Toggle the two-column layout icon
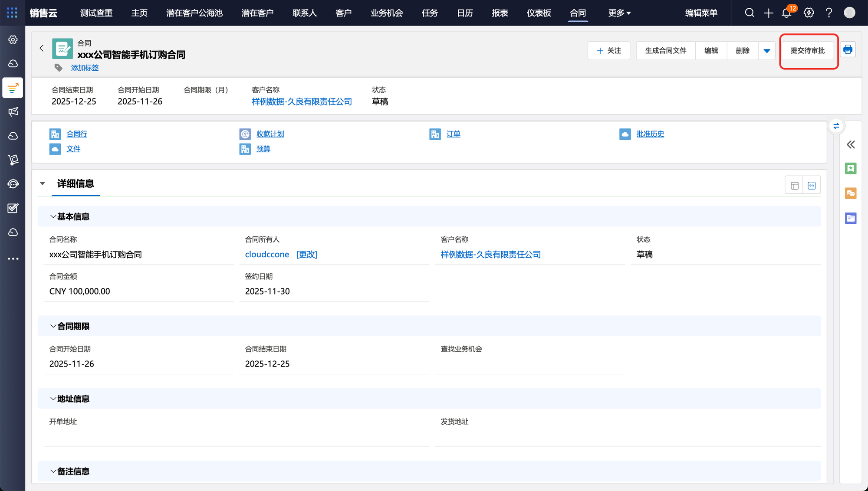868x491 pixels. [795, 186]
